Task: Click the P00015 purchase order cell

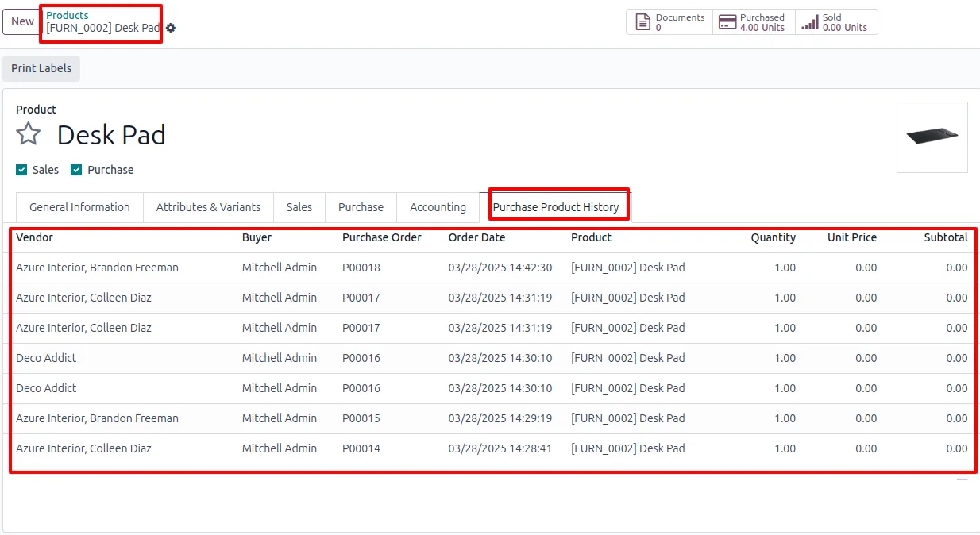Action: (361, 418)
